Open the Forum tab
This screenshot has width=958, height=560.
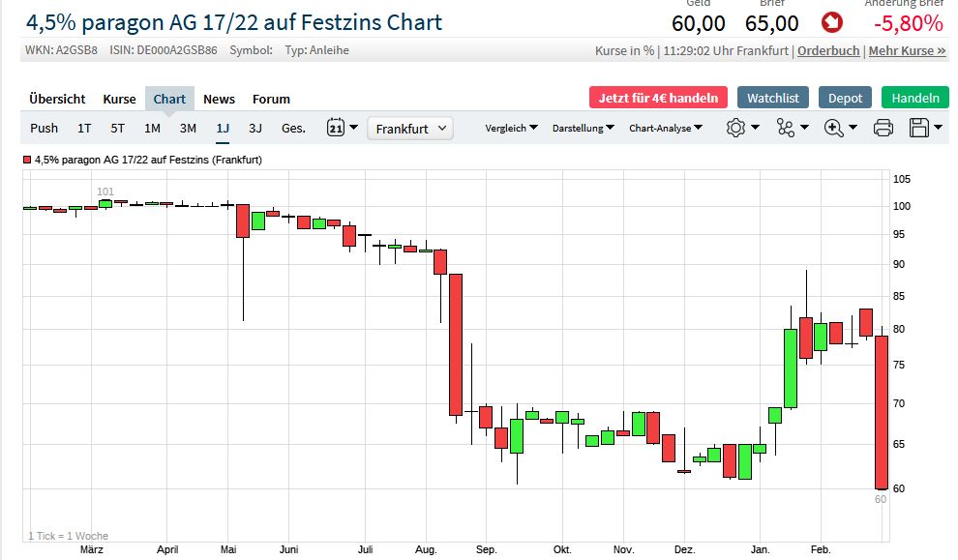(x=271, y=99)
